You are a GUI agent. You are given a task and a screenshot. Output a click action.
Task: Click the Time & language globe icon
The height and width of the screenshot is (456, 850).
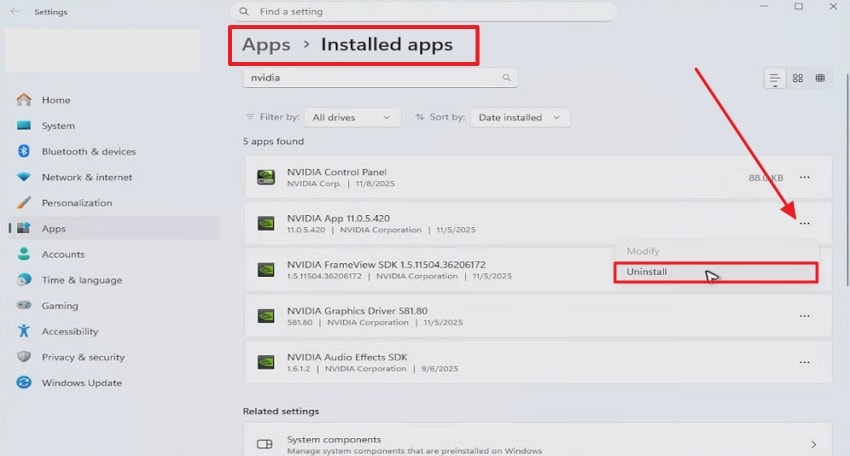(x=23, y=280)
